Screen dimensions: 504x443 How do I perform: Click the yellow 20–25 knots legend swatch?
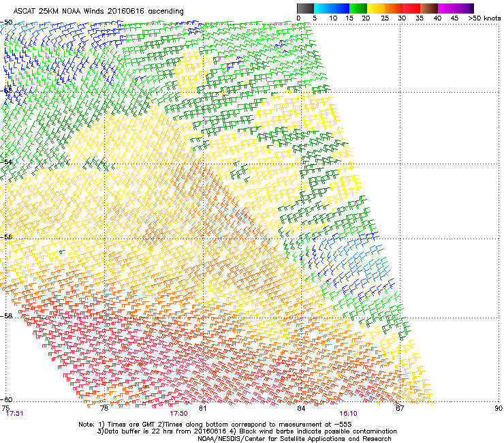[376, 8]
